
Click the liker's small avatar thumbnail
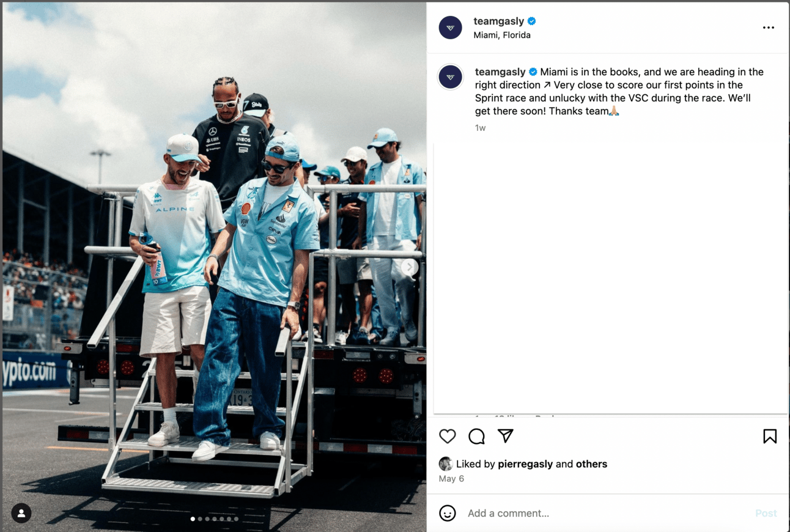(x=446, y=464)
